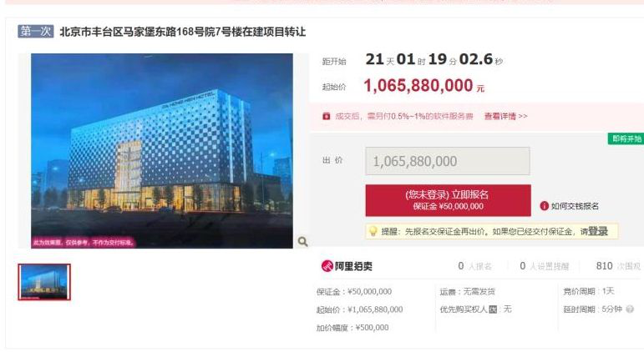Click the auction title 北京市丰台区马家堡东路168号院
The image size is (644, 357).
(x=183, y=32)
